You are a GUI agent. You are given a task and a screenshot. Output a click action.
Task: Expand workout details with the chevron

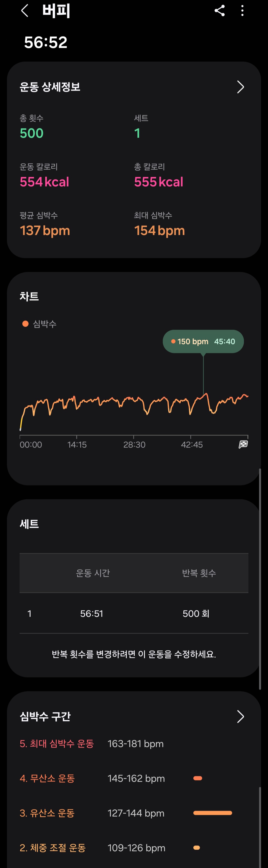pos(240,87)
